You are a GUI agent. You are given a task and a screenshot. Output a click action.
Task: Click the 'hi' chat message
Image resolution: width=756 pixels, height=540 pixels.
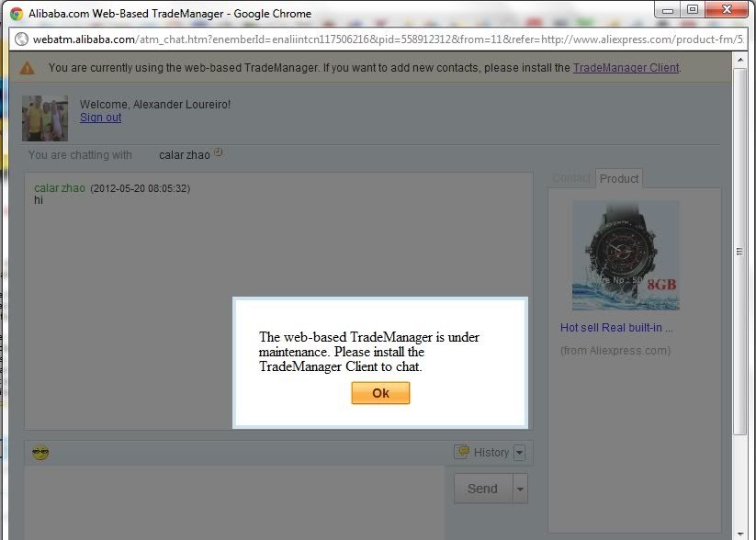tap(39, 200)
